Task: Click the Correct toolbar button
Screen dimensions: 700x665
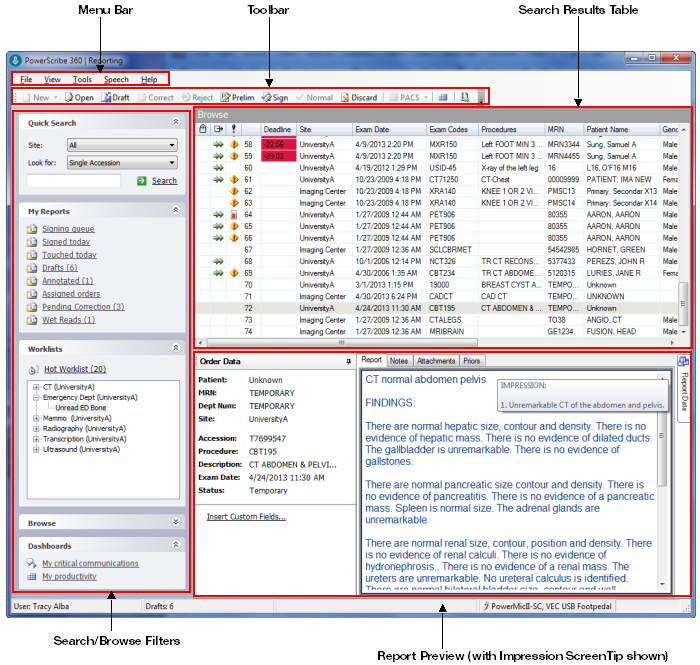Action: tap(156, 97)
